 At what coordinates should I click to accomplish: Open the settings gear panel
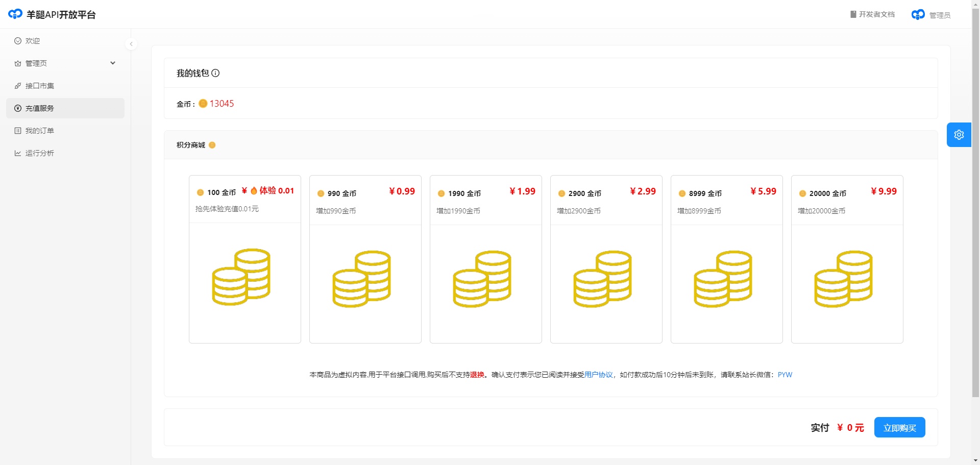(x=959, y=135)
